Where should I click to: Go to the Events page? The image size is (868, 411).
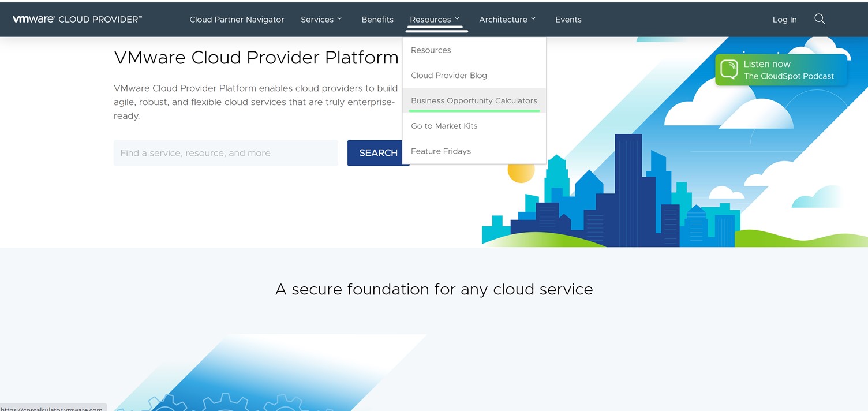click(568, 20)
